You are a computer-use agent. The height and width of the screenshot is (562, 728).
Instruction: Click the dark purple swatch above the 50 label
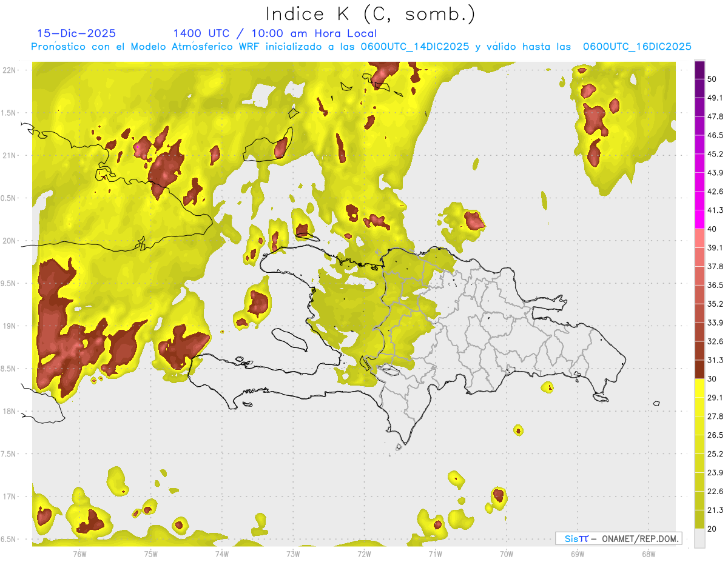click(x=699, y=70)
